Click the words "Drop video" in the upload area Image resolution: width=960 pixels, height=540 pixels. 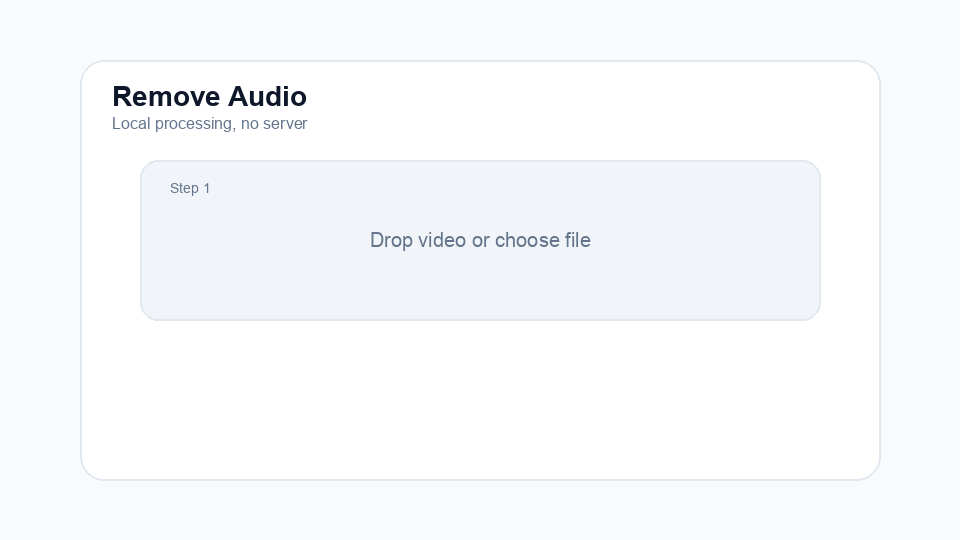click(x=418, y=240)
